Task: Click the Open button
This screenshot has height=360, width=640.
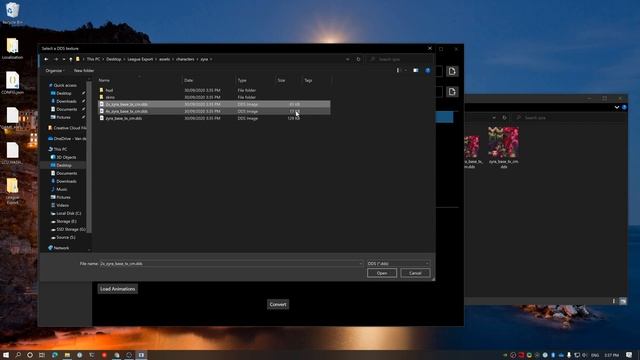Action: point(382,273)
